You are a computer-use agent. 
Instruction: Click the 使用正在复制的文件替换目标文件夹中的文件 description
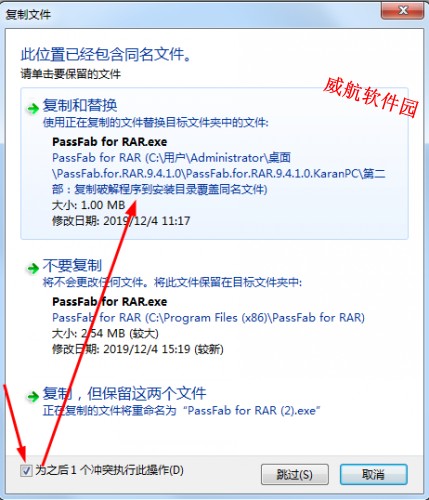point(156,122)
